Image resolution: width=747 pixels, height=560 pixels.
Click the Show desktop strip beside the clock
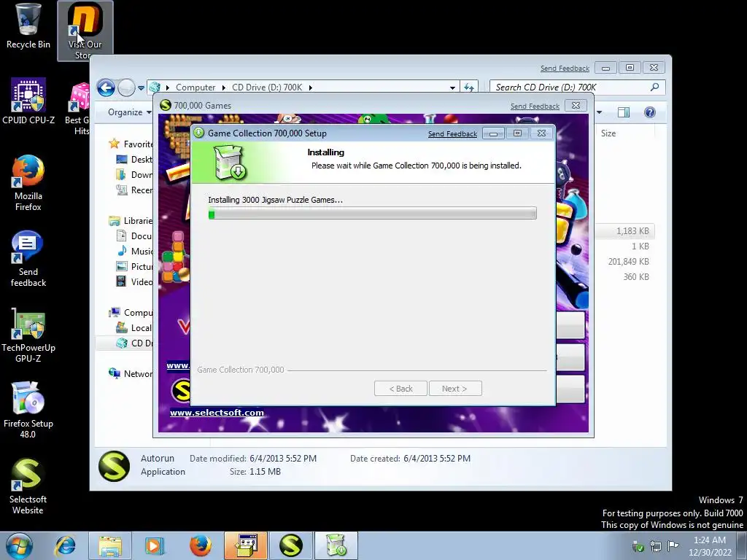click(x=742, y=545)
